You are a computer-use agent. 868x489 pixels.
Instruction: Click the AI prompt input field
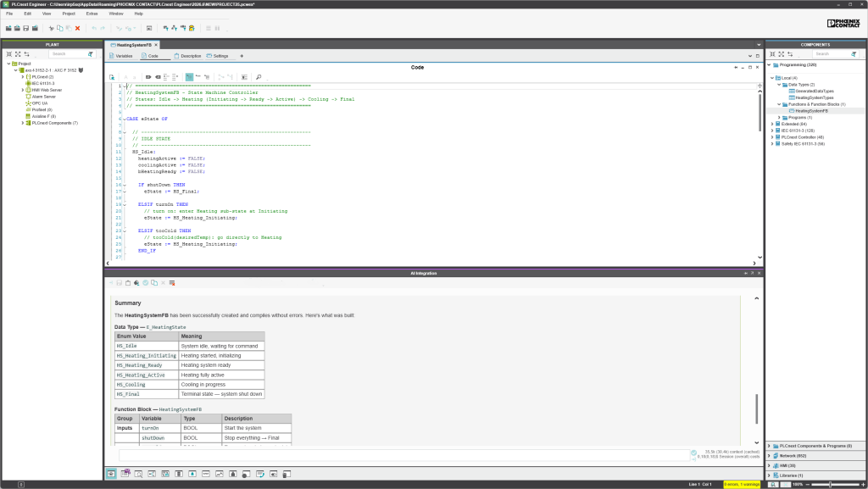403,455
